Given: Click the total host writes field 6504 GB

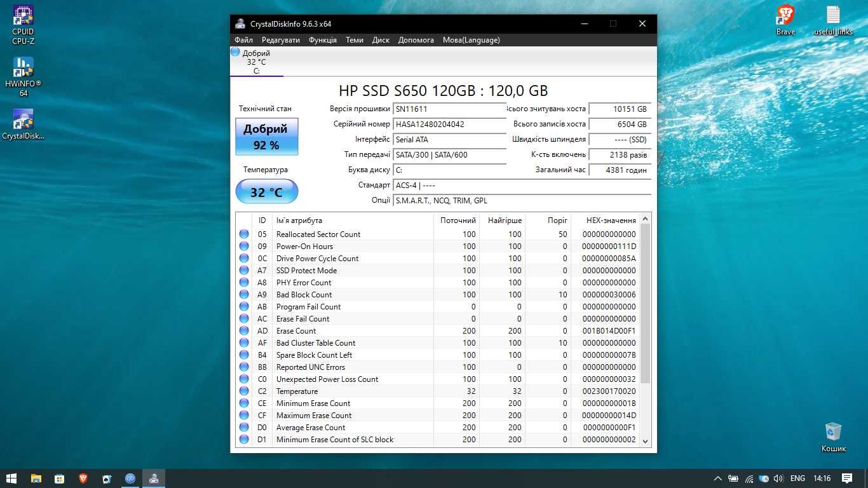Looking at the screenshot, I should pos(620,124).
